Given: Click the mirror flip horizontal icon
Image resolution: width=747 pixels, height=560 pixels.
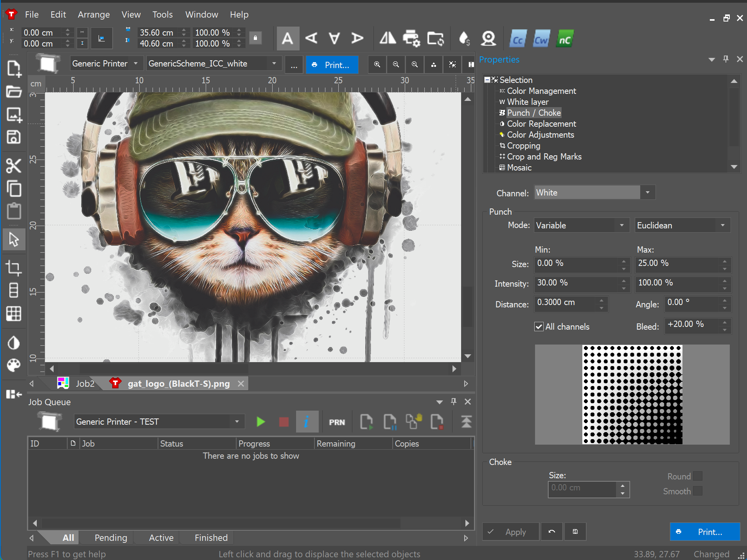Looking at the screenshot, I should pos(388,38).
